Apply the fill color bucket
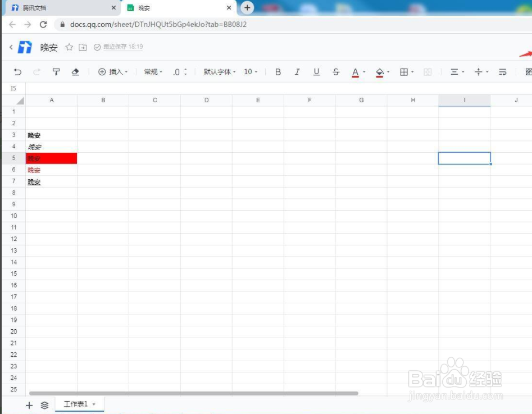The image size is (532, 414). click(x=380, y=72)
